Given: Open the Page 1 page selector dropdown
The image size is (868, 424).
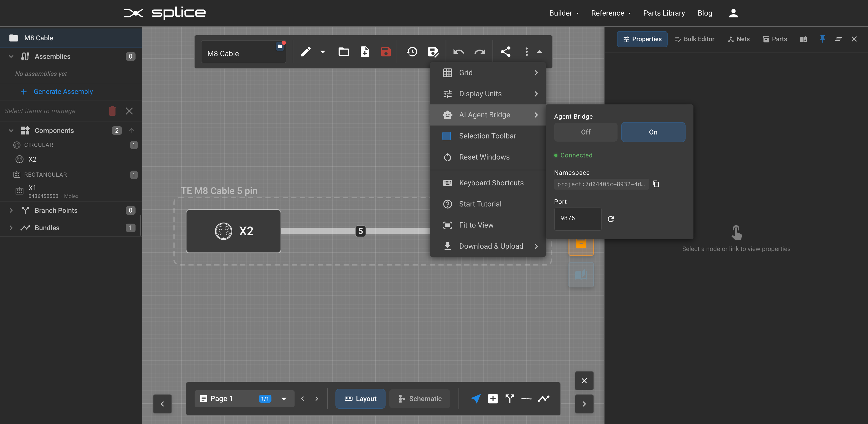Looking at the screenshot, I should pos(284,398).
